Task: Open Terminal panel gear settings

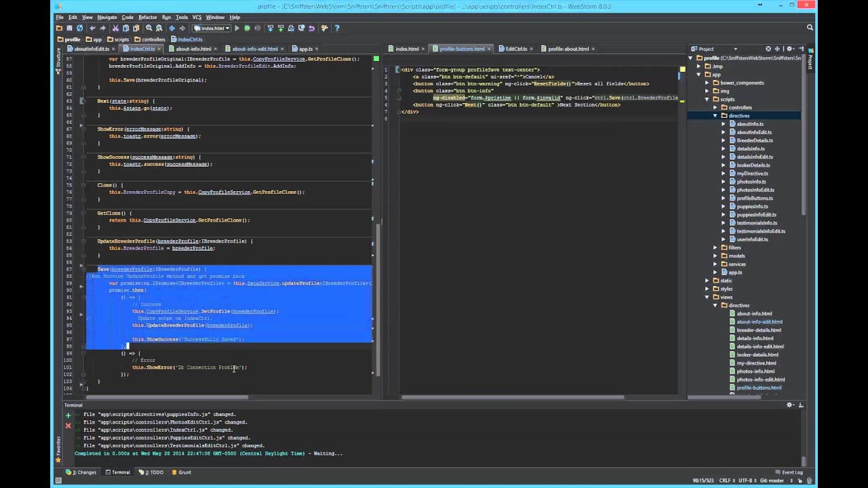Action: pyautogui.click(x=790, y=405)
